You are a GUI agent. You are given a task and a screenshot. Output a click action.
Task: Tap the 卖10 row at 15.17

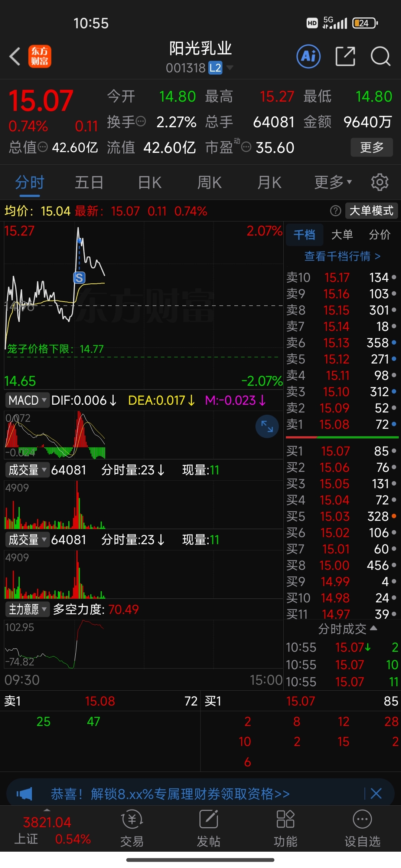pyautogui.click(x=342, y=277)
